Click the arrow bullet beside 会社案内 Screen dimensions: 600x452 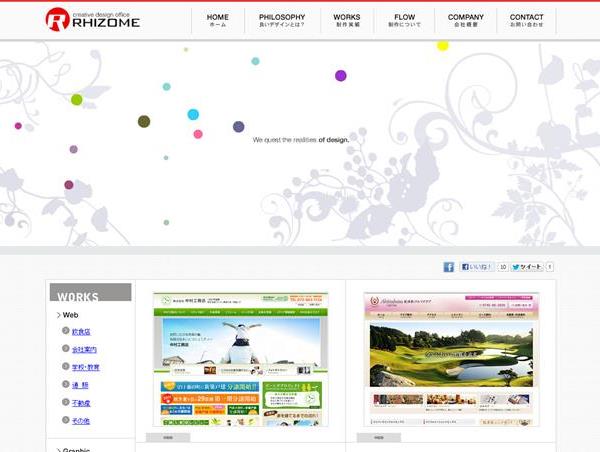(65, 348)
